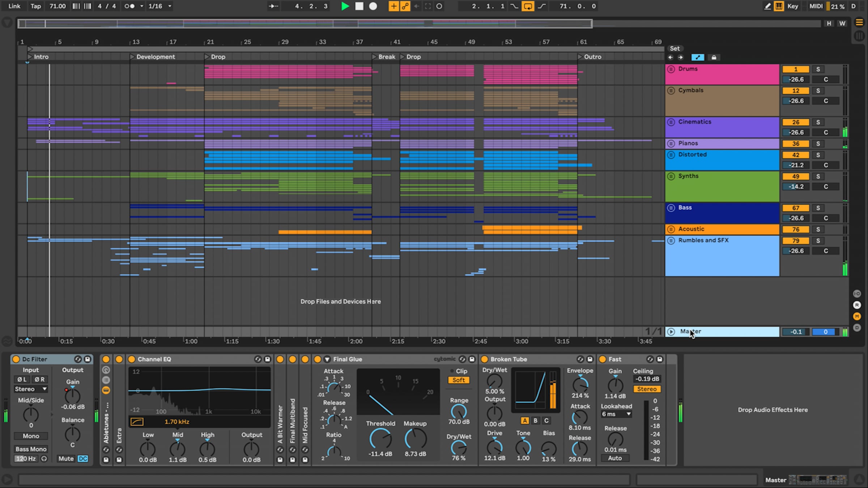Open Stereo input mode dropdown
Screen dimensions: 868x488
[x=31, y=389]
